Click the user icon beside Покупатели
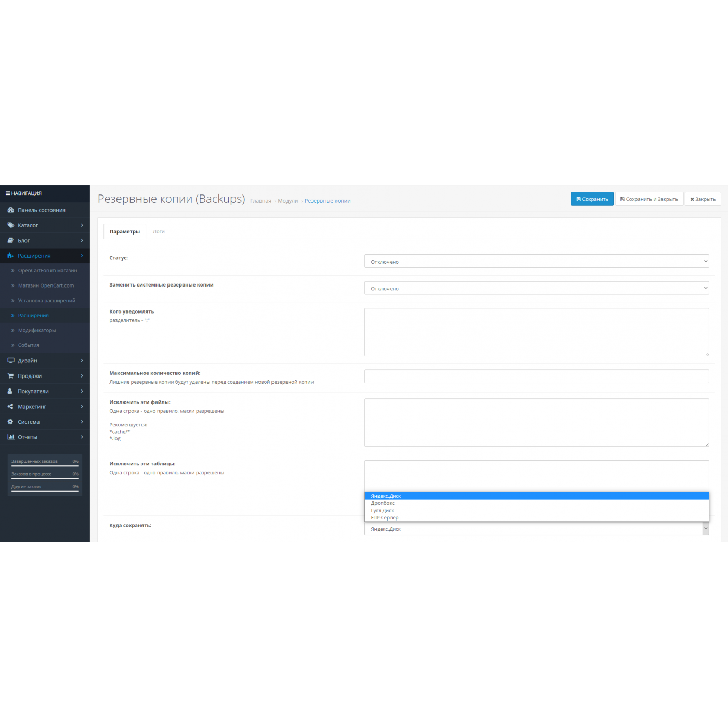728x728 pixels. tap(10, 391)
